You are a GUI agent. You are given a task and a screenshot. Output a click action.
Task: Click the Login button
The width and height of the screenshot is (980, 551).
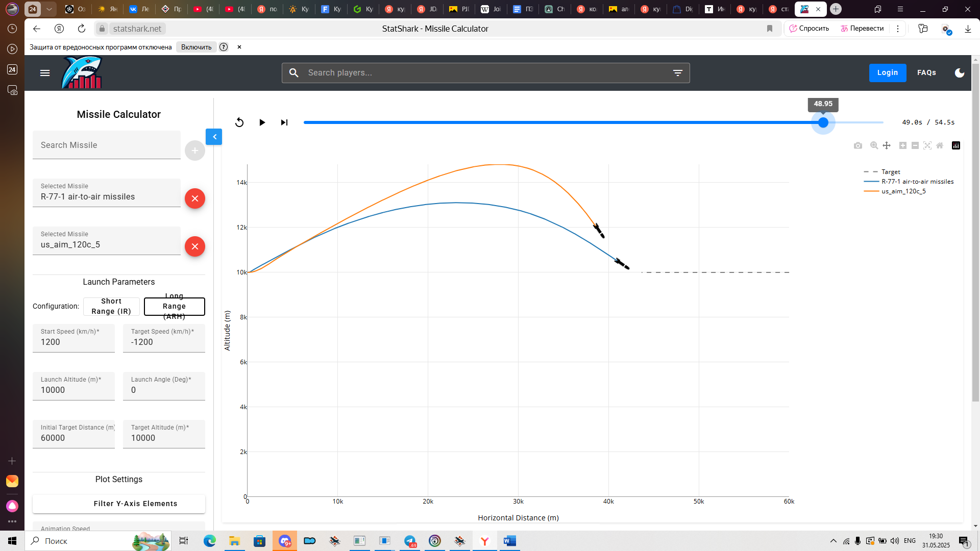[x=887, y=73]
